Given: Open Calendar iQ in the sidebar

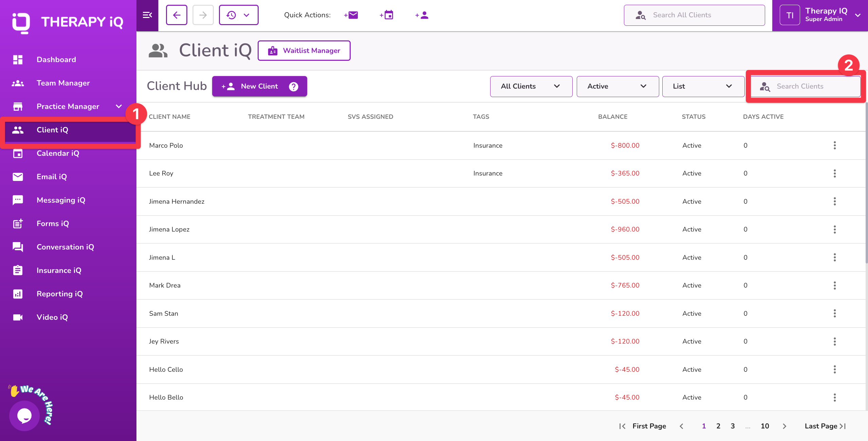Looking at the screenshot, I should pos(58,153).
